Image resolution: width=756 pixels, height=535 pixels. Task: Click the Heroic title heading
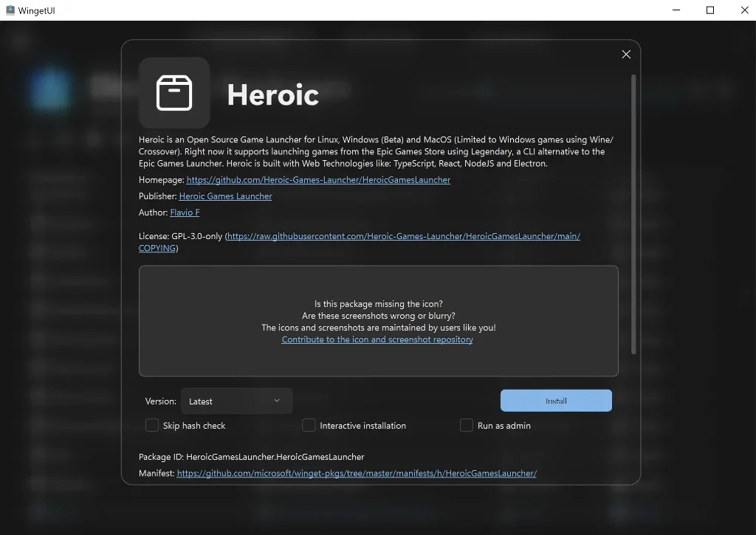coord(273,94)
